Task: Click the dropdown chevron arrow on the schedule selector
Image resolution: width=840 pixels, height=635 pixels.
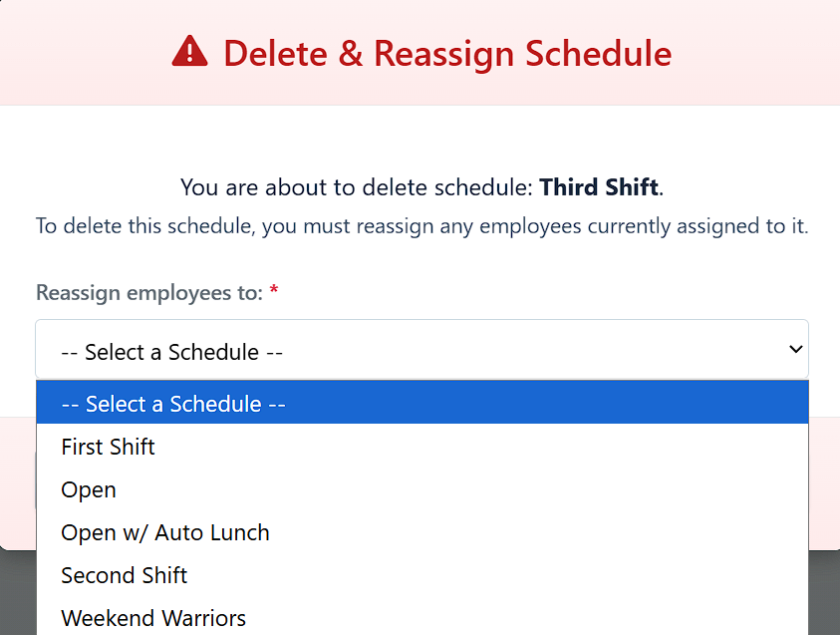Action: pyautogui.click(x=796, y=350)
